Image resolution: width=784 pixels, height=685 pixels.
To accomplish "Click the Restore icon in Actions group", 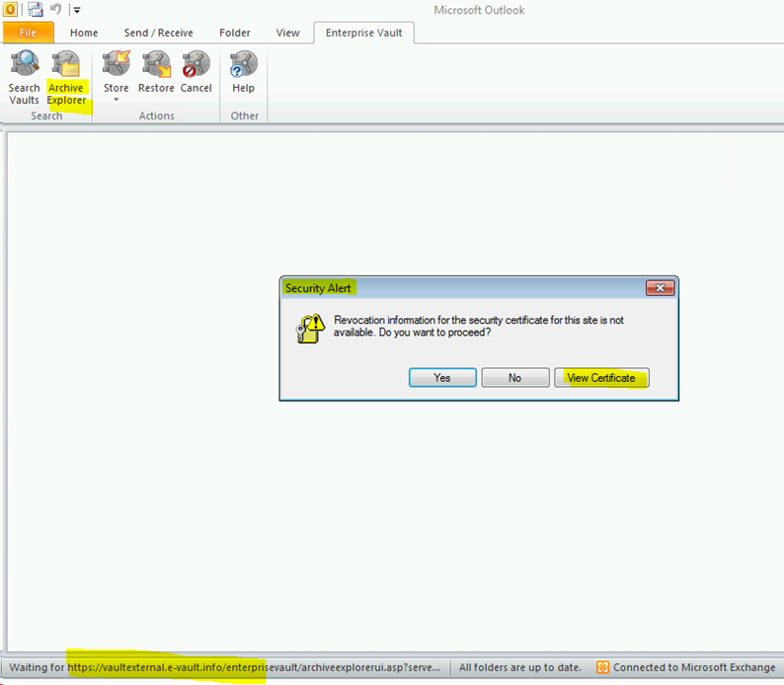I will pyautogui.click(x=156, y=75).
